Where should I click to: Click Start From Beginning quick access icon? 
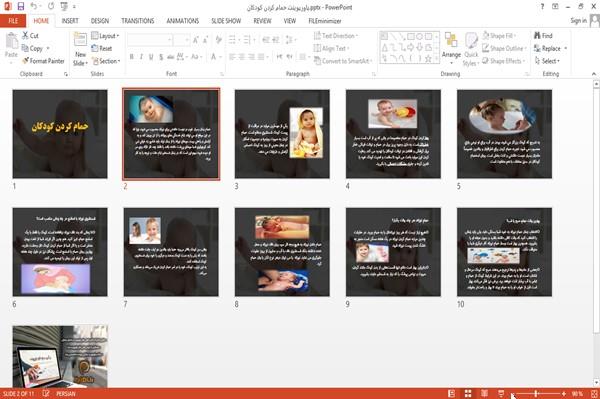coord(64,7)
